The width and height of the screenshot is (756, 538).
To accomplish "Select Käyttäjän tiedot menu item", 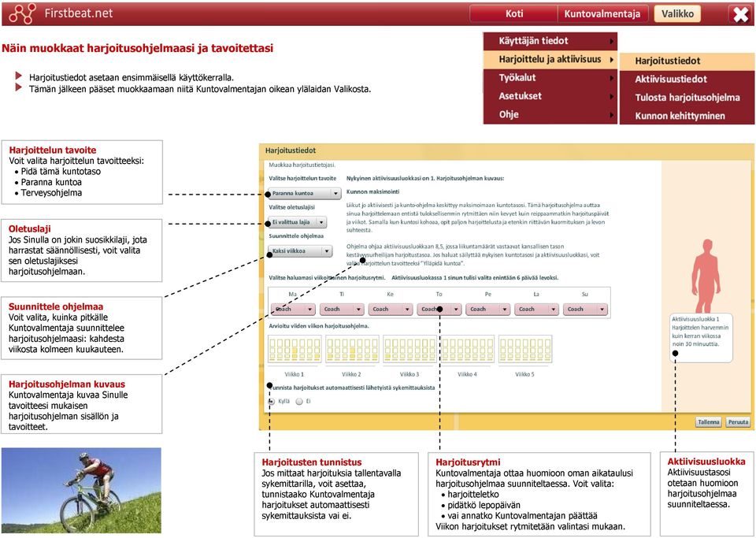I will [550, 41].
